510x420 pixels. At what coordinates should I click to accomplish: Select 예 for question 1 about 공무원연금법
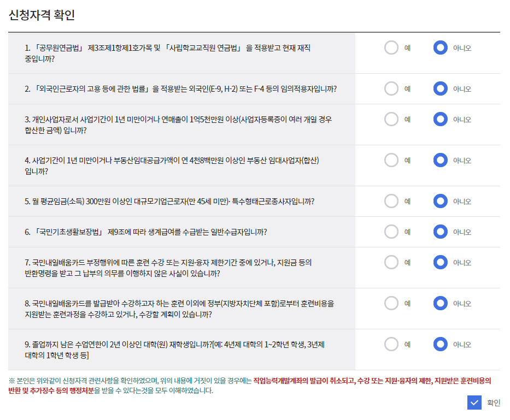[391, 48]
